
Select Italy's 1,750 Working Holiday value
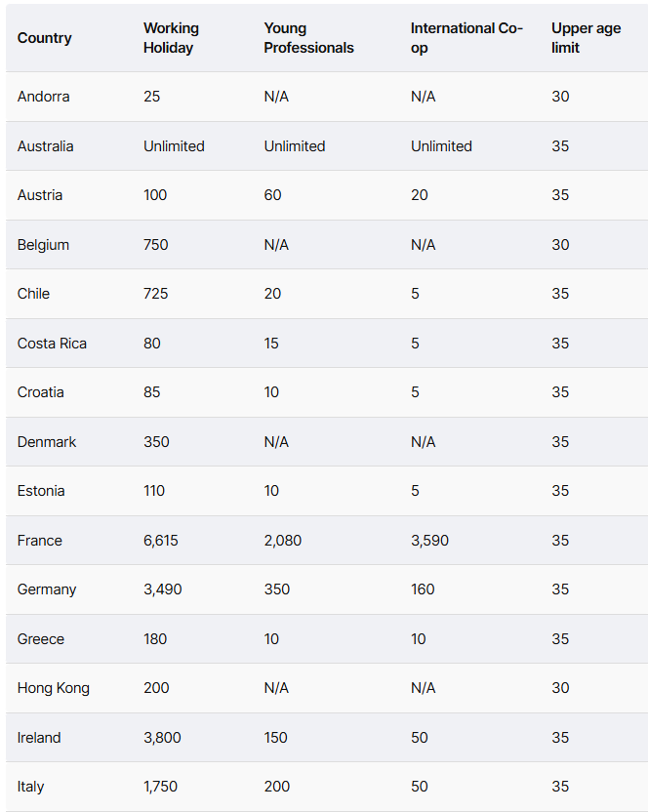(x=161, y=787)
